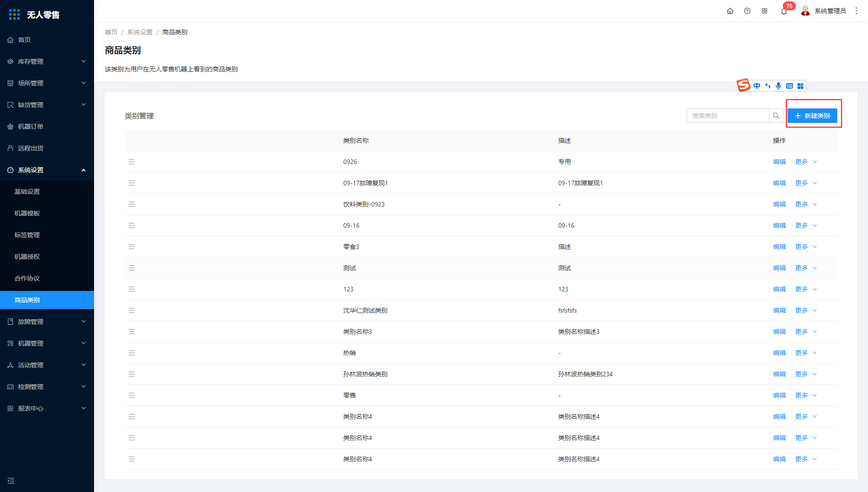Expand 缺货管理 sidebar menu
Viewport: 868px width, 492px height.
tap(47, 105)
